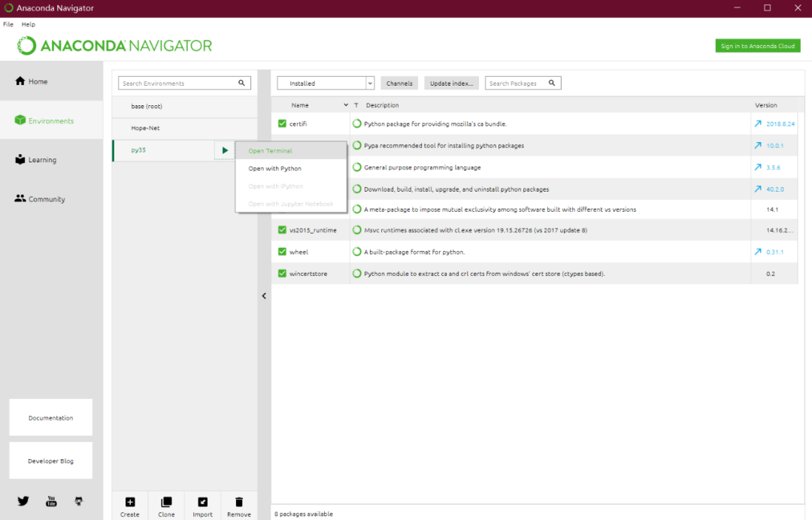Click the Environments cube icon

20,120
